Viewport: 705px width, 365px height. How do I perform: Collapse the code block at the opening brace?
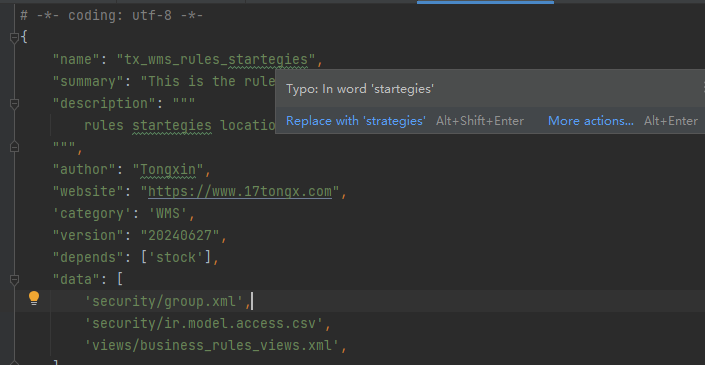coord(14,38)
